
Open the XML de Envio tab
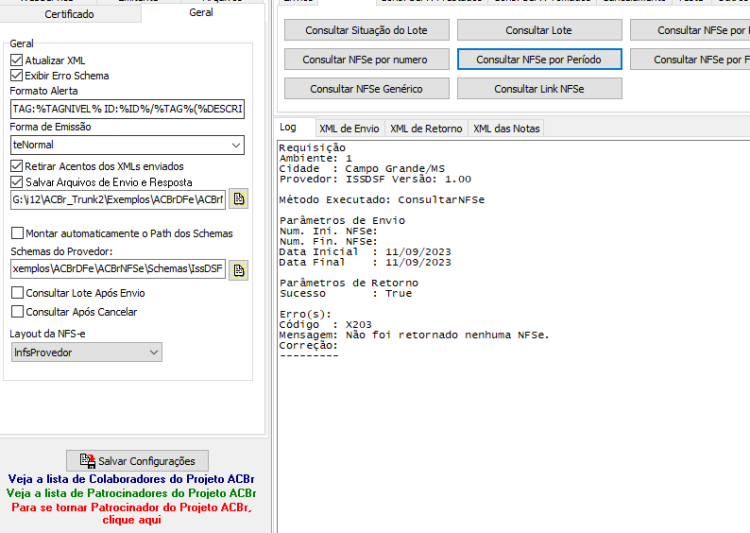point(349,129)
